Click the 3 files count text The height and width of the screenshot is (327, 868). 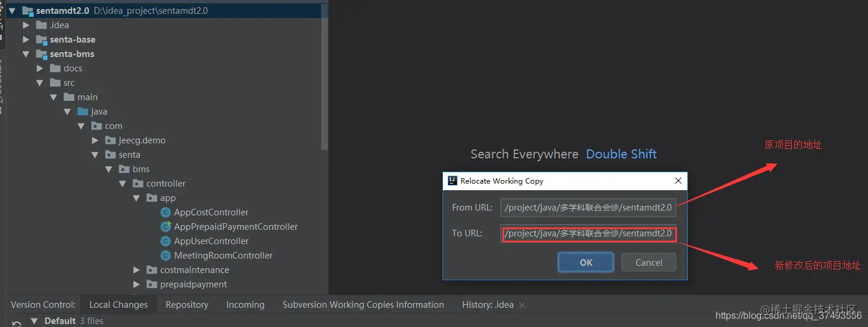click(91, 321)
